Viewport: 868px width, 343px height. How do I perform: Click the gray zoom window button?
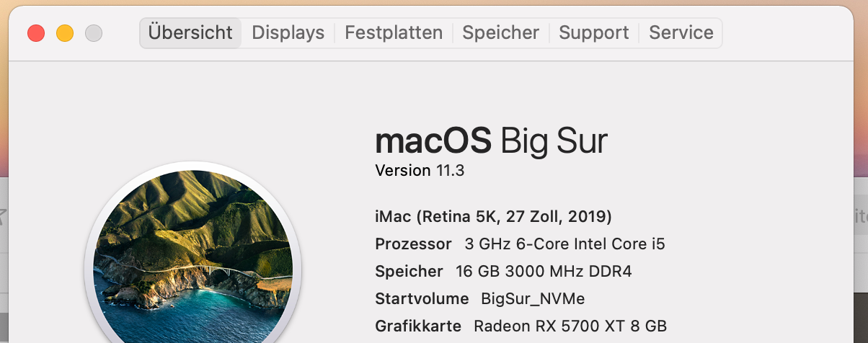click(94, 33)
